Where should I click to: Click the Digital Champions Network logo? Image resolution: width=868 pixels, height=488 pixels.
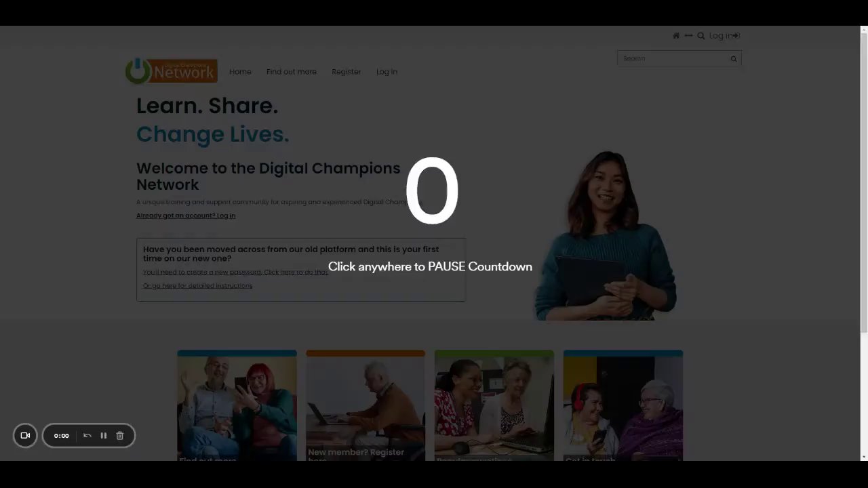172,71
